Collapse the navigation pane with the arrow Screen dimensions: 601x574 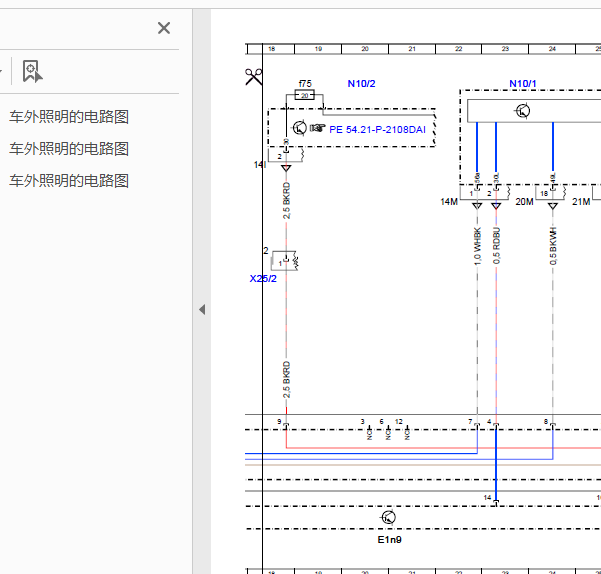(x=202, y=310)
